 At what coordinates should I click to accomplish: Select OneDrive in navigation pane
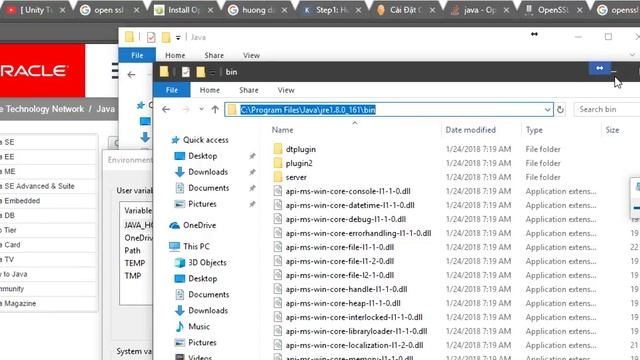[199, 225]
